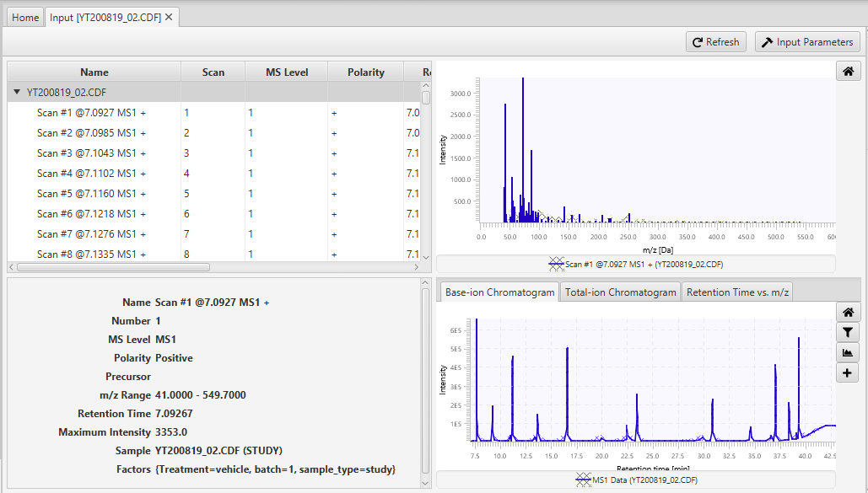Click the plus icon beside chromatogram
Image resolution: width=868 pixels, height=493 pixels.
(x=848, y=373)
